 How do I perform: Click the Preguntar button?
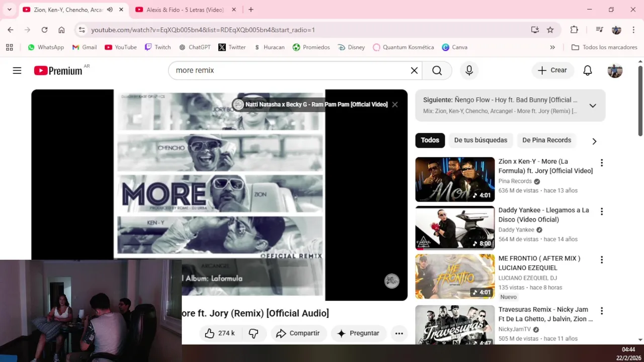(358, 333)
